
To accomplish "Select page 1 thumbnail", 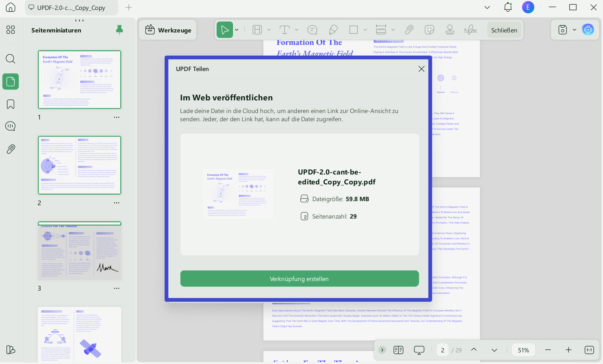I will point(80,80).
